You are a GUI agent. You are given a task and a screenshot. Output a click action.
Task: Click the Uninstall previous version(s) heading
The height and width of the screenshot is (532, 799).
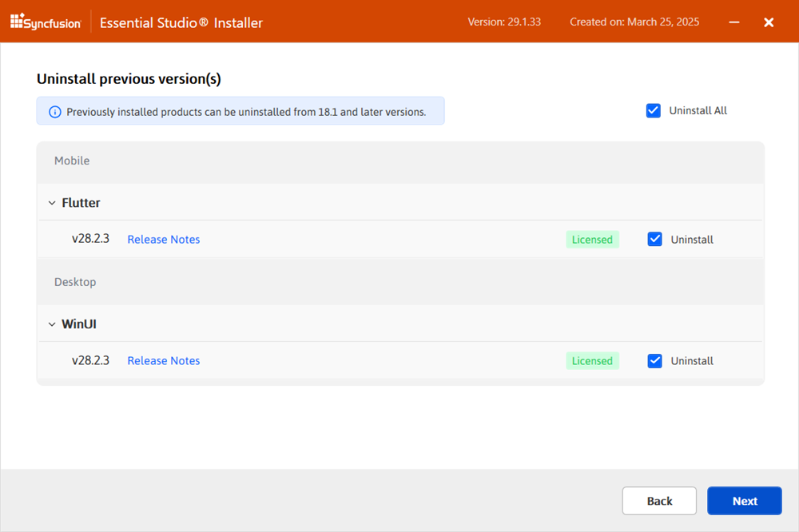click(129, 79)
